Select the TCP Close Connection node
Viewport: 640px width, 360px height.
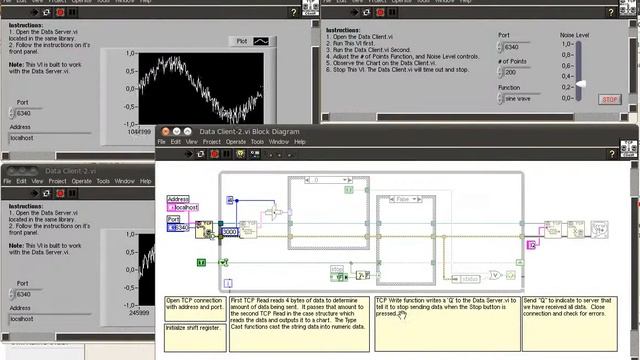pos(576,229)
